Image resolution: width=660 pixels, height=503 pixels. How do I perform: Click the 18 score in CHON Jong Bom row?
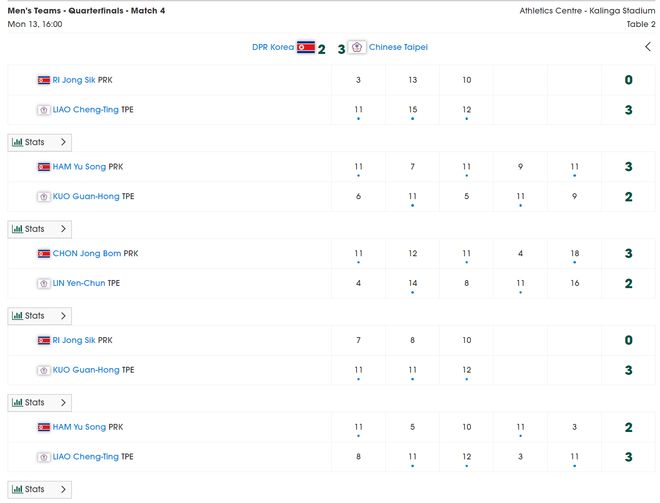pyautogui.click(x=575, y=254)
